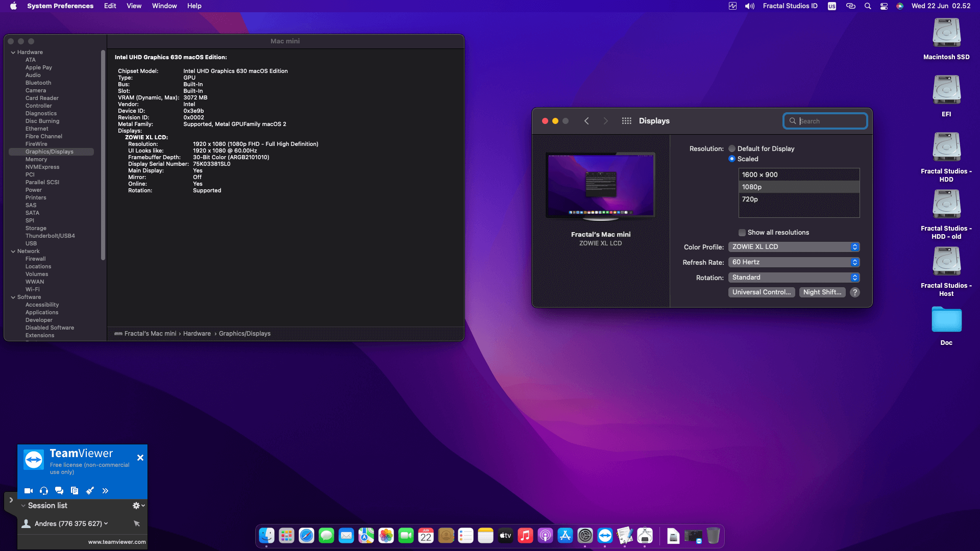The image size is (980, 551).
Task: Show all preferences grid icon
Action: (x=627, y=121)
